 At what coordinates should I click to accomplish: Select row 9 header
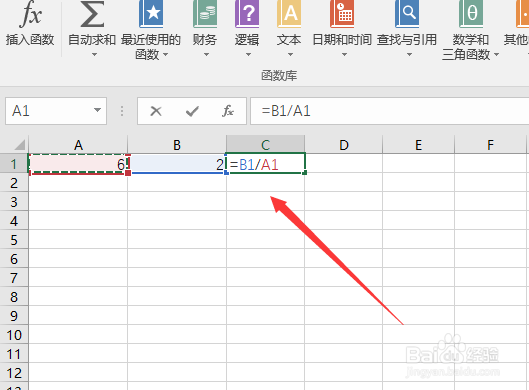point(14,316)
